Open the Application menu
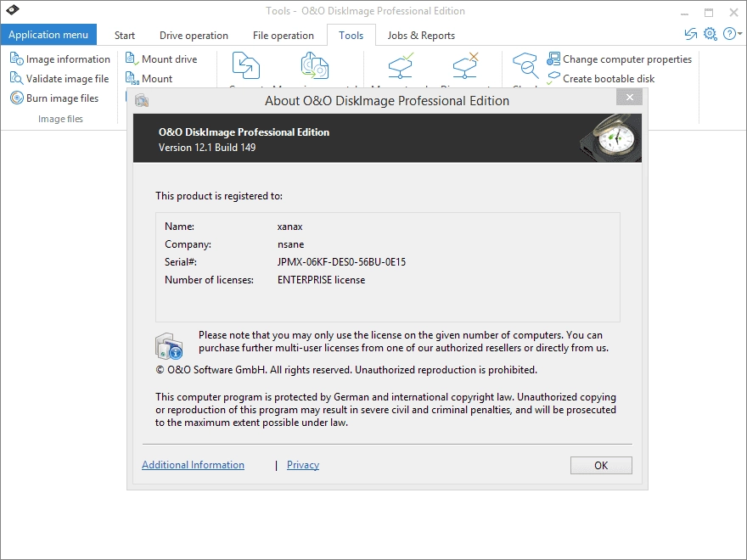The image size is (747, 560). point(48,35)
